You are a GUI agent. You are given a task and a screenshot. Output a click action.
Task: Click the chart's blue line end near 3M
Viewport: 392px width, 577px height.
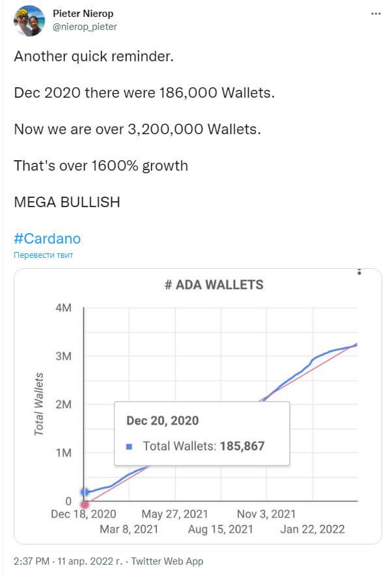pyautogui.click(x=355, y=345)
